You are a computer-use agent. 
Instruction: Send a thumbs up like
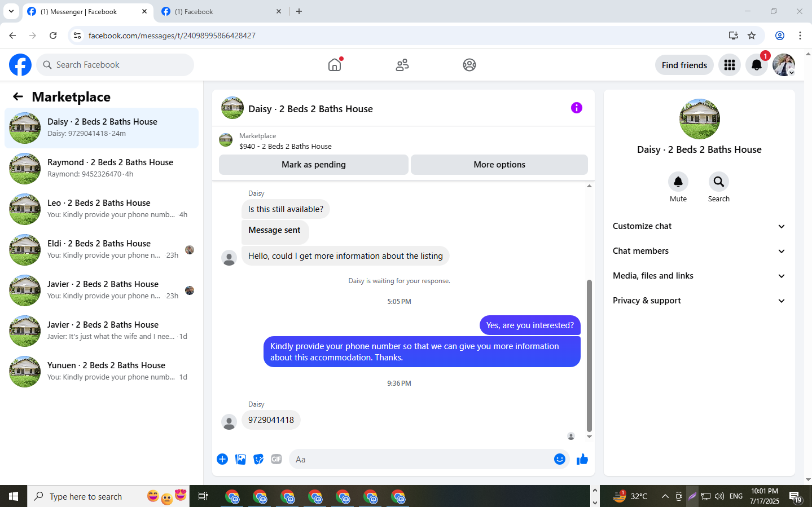pos(582,459)
